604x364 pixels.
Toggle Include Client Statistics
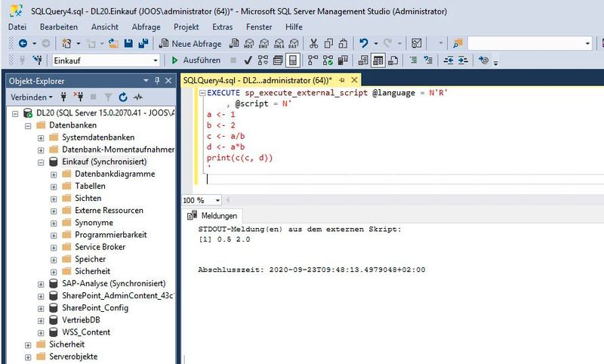[343, 60]
